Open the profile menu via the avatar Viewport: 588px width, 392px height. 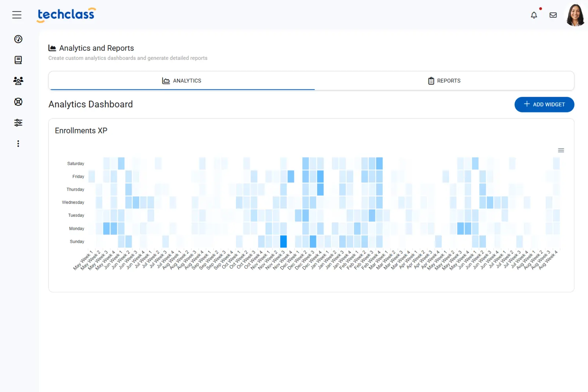[x=575, y=15]
